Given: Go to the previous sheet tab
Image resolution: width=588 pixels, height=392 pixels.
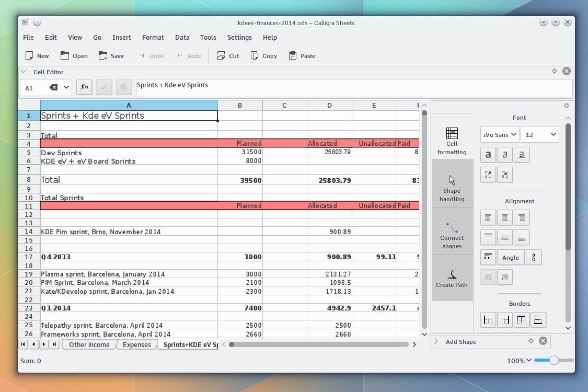Looking at the screenshot, I should pos(34,344).
